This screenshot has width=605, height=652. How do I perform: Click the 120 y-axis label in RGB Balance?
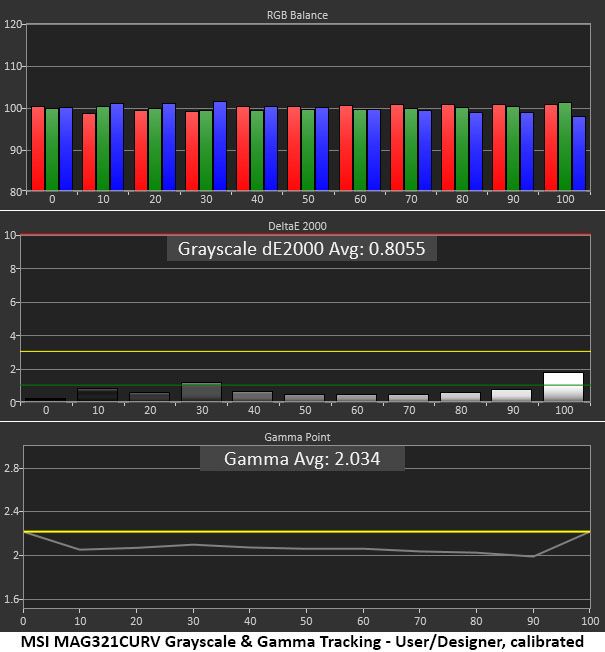click(x=12, y=24)
